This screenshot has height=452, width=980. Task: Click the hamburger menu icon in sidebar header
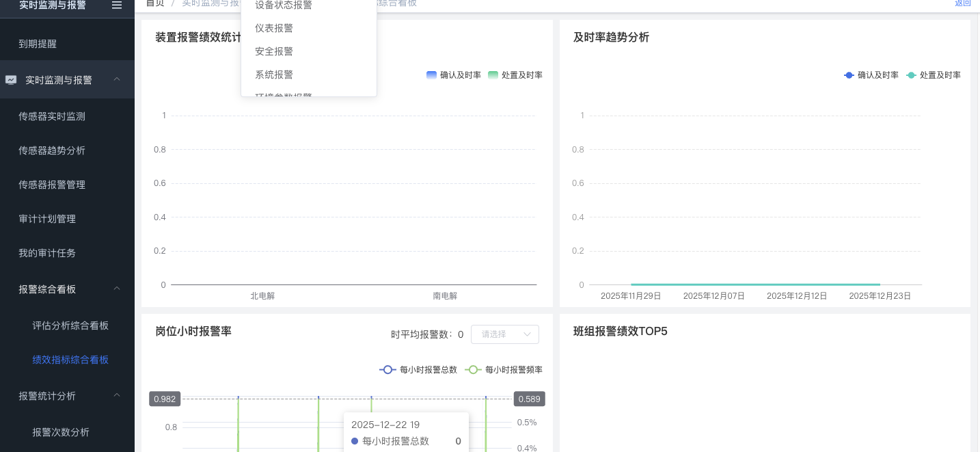(x=117, y=5)
